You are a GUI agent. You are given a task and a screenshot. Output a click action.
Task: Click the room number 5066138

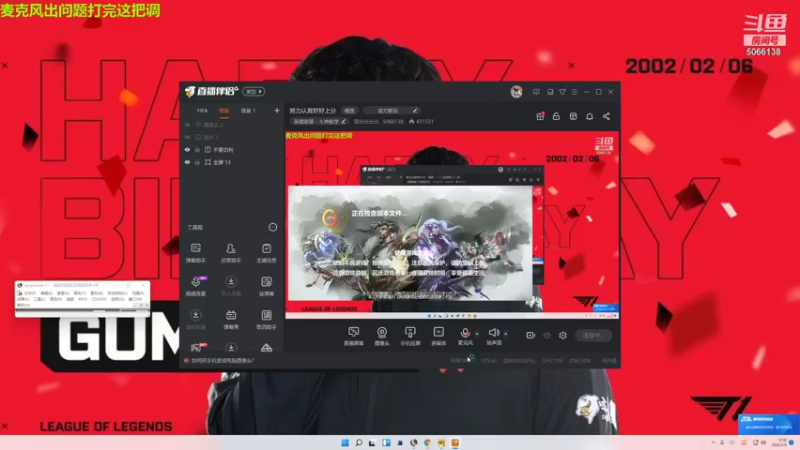[393, 122]
